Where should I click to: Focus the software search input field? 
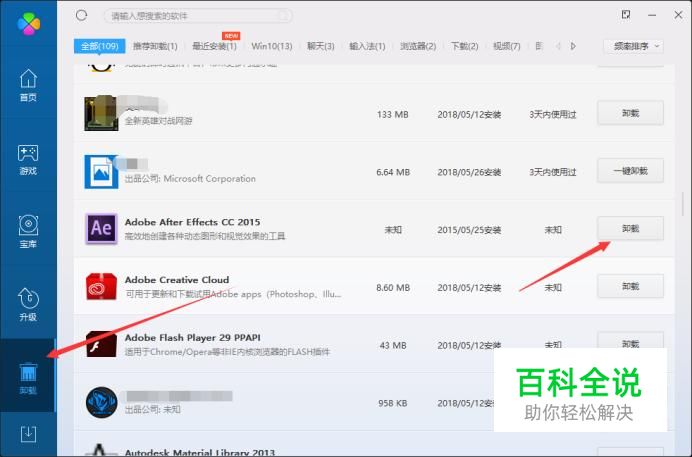(x=198, y=16)
